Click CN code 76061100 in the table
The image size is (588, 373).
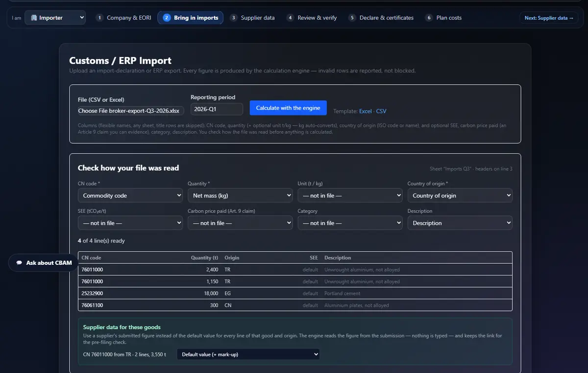(92, 305)
